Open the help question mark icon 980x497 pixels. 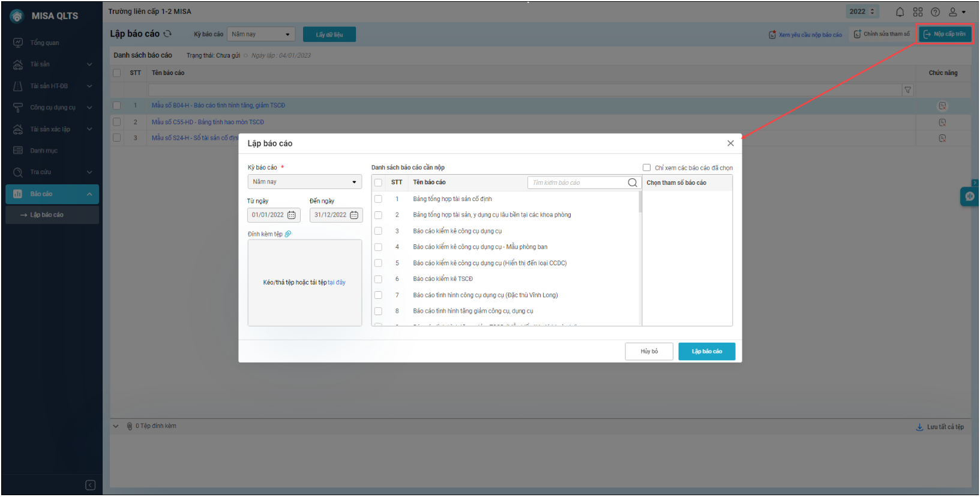[935, 12]
